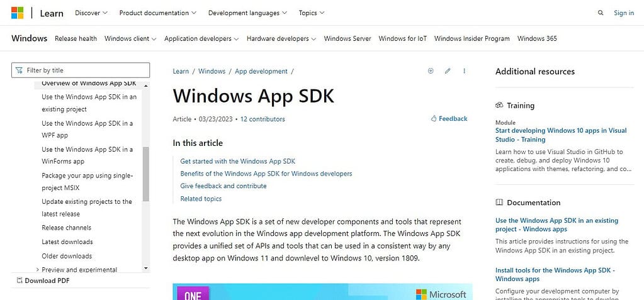Select Overview of Windows App SDK in sidebar
Viewport: 644px width, 300px height.
pos(89,83)
